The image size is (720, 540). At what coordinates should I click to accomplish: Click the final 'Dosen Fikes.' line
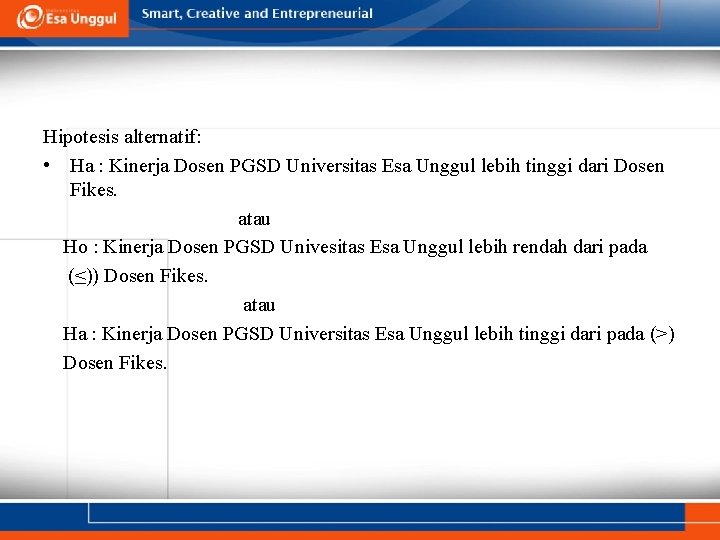tap(115, 363)
